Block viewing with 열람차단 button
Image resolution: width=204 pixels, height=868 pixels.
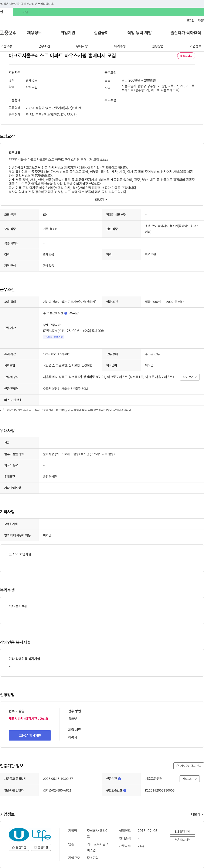coord(41,847)
